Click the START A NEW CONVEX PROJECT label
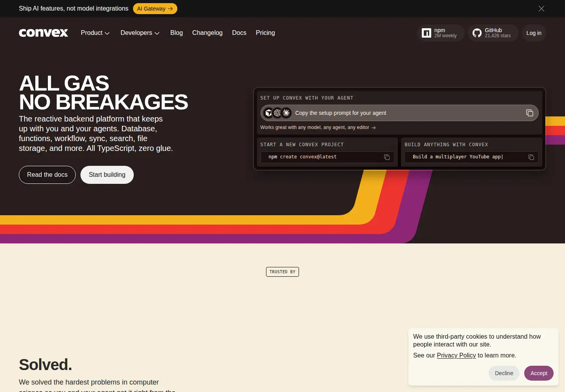Screen dimensions: 565x392 pyautogui.click(x=302, y=145)
